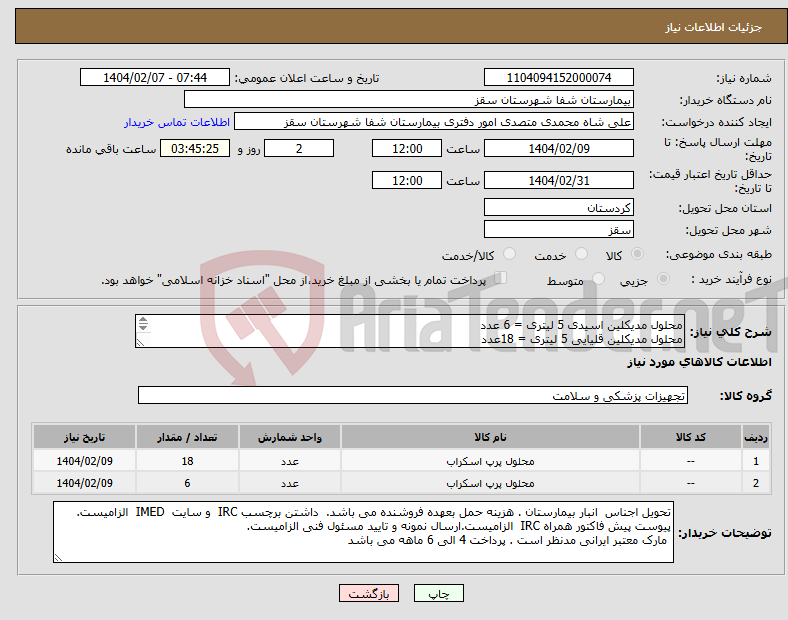Click the تعداد / مقدار column header

tap(187, 437)
